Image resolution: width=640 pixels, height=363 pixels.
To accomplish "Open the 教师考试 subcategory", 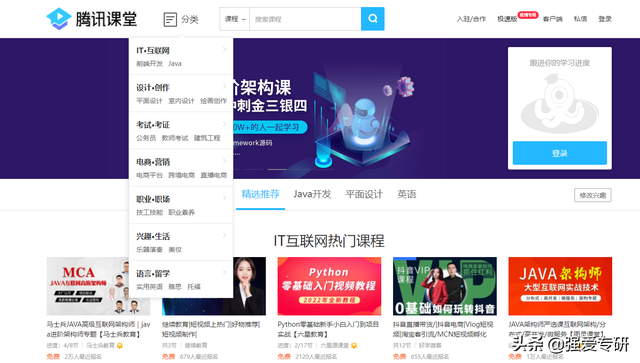I will [175, 138].
